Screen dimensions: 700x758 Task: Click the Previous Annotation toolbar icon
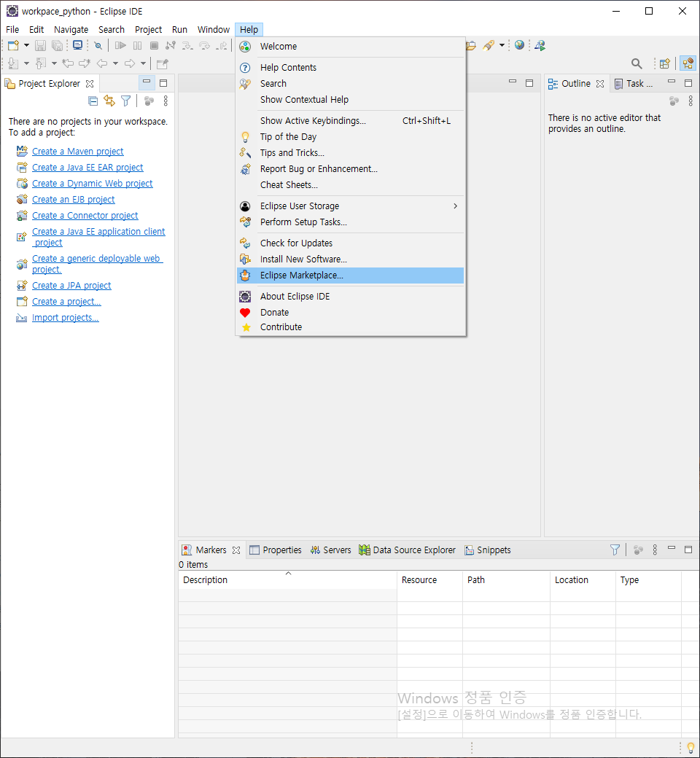click(41, 63)
